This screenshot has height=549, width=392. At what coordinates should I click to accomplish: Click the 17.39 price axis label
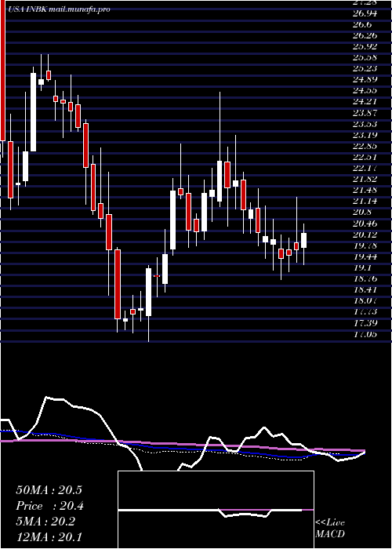point(365,323)
